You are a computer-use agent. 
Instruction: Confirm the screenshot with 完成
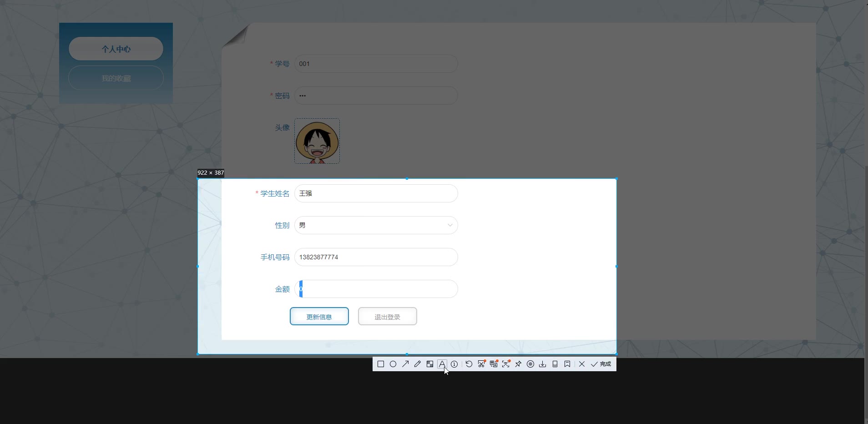pos(601,364)
